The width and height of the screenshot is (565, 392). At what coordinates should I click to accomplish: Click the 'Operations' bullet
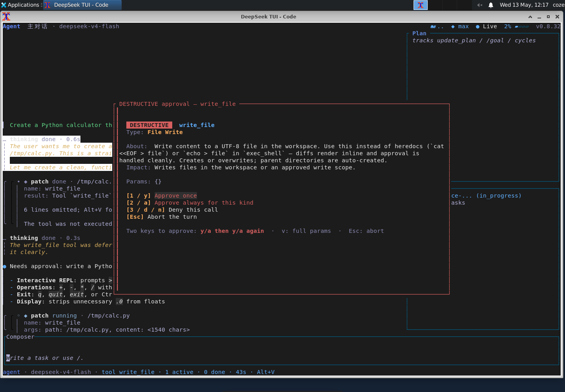click(x=61, y=287)
